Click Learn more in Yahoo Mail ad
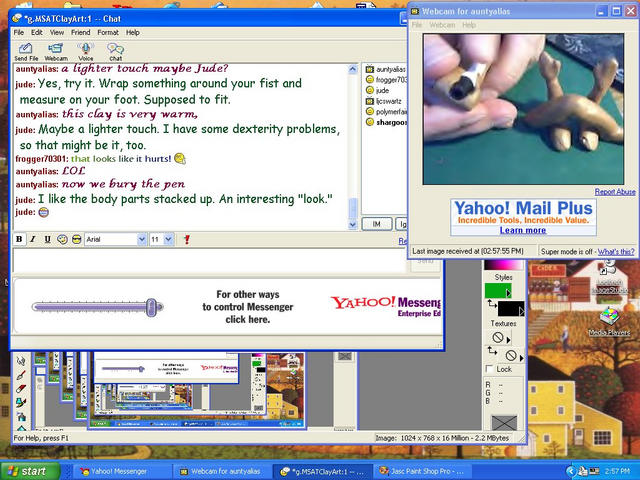640x480 pixels. click(523, 230)
